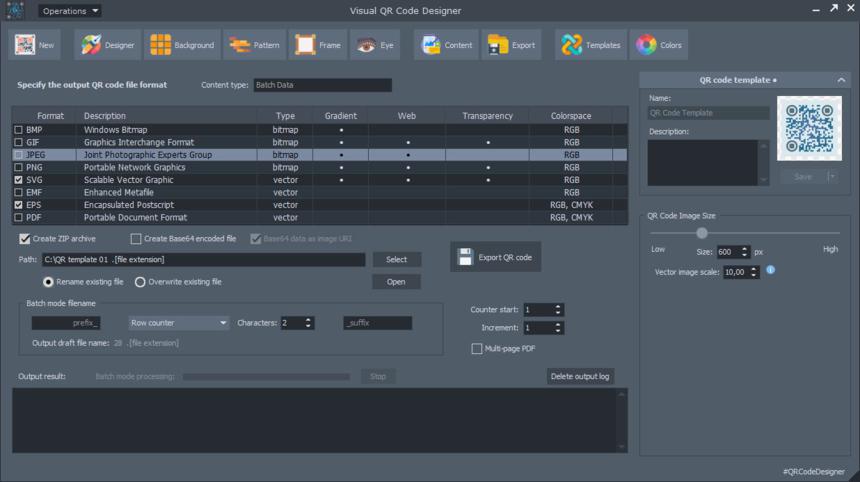860x482 pixels.
Task: Click the Delete output log button
Action: point(580,376)
